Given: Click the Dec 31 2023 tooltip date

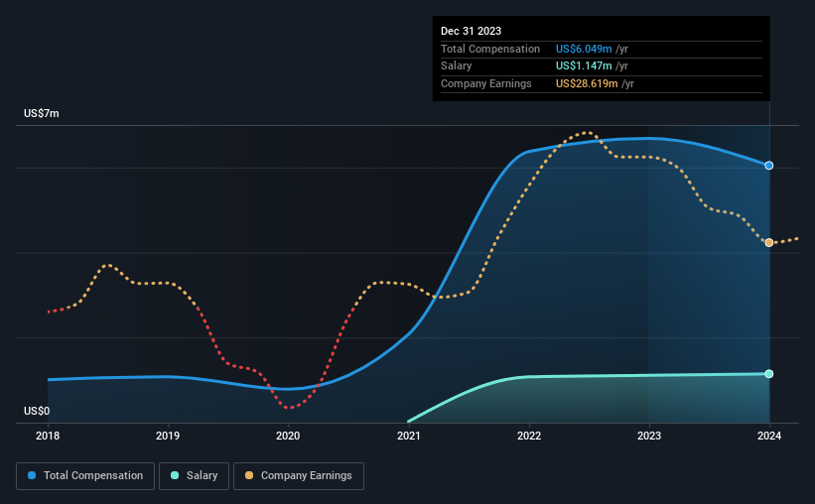Looking at the screenshot, I should 471,31.
